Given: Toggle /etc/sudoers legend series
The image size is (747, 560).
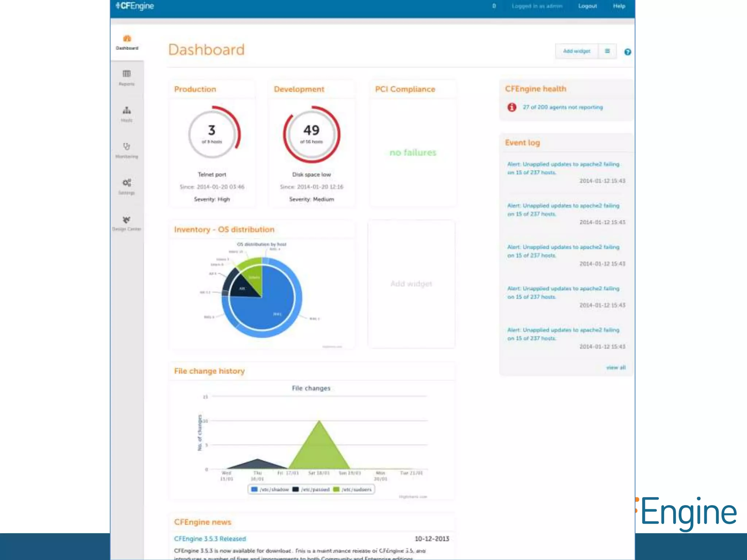Looking at the screenshot, I should [x=352, y=489].
